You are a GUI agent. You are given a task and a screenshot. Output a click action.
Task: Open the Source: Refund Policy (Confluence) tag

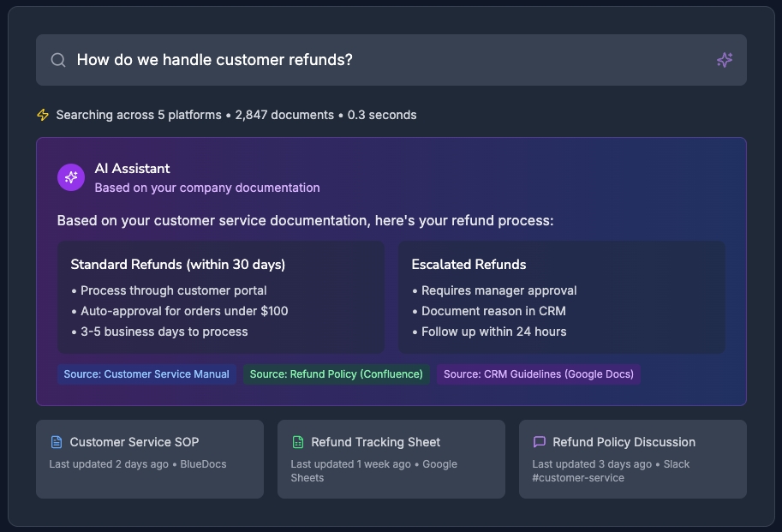click(337, 374)
